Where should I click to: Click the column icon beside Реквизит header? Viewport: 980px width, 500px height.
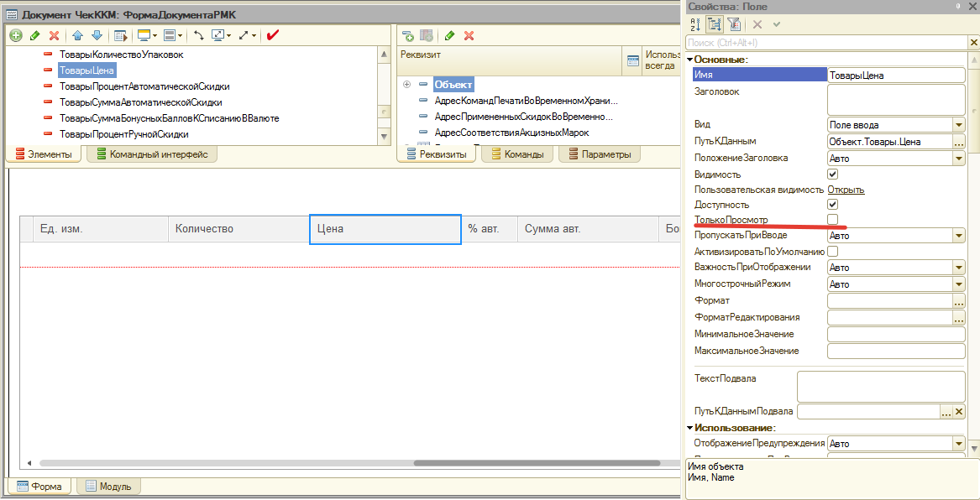tap(633, 60)
